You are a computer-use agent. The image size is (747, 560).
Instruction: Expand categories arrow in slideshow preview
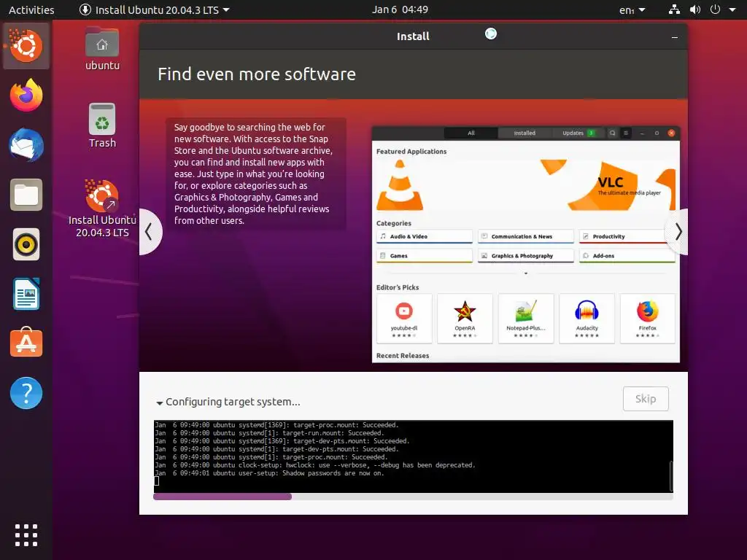click(526, 273)
